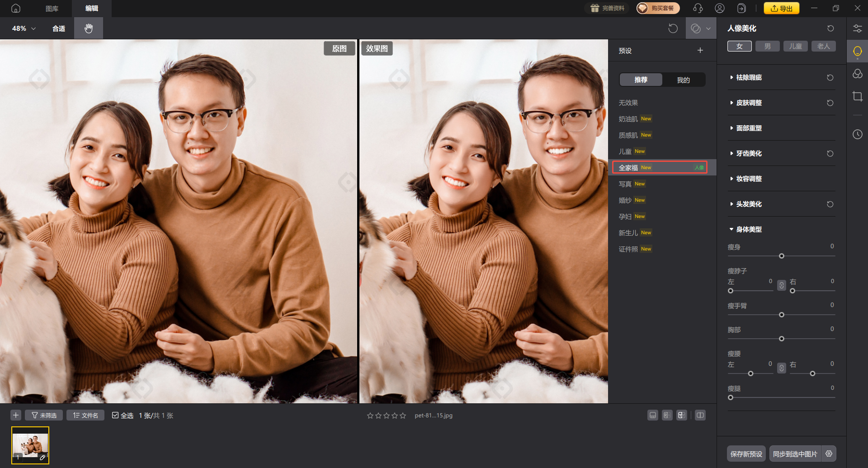This screenshot has height=468, width=868.
Task: Select the 男 gender option
Action: tap(767, 46)
